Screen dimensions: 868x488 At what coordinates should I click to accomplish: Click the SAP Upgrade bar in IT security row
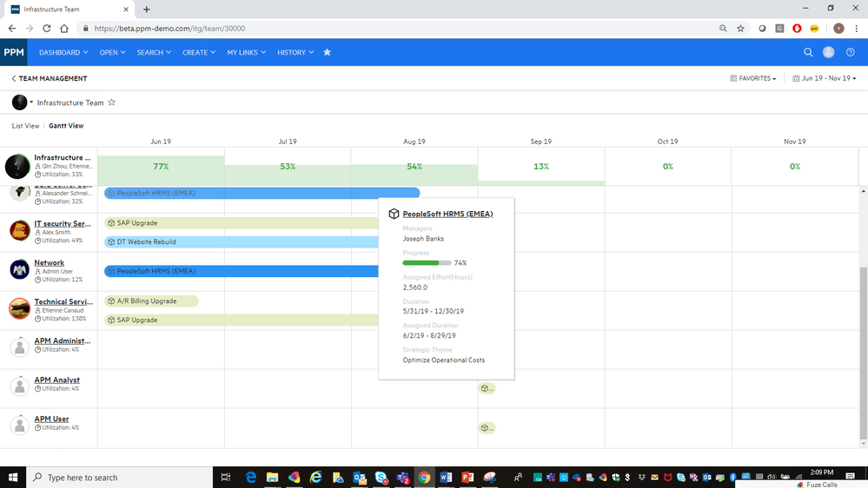[242, 223]
